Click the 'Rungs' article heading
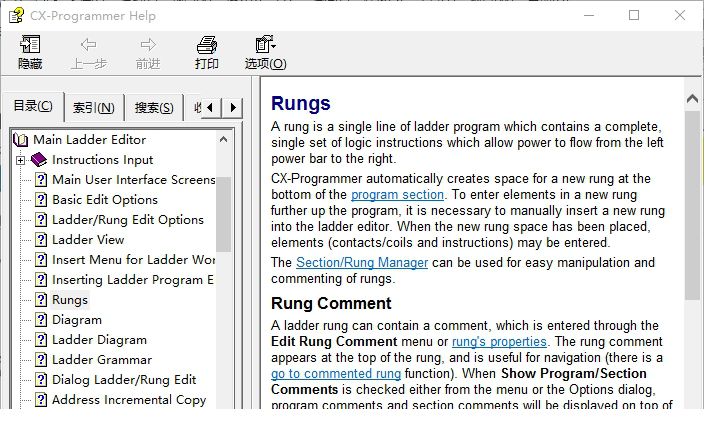Viewport: 704px width, 425px height. [x=300, y=103]
